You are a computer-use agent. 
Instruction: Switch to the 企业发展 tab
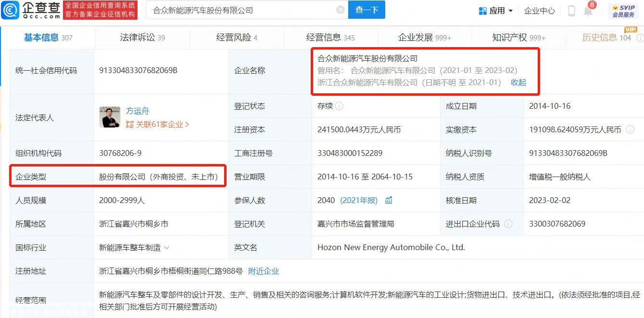pos(425,38)
